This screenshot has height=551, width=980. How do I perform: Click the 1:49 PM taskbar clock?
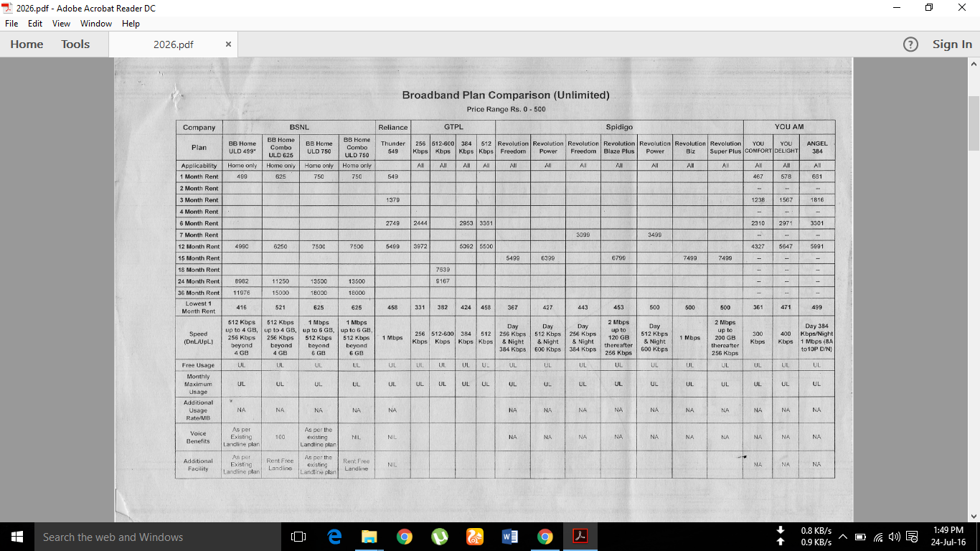point(948,537)
